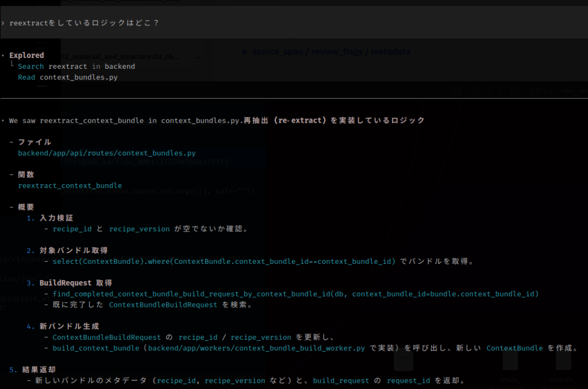Click 'find_completed_context_bundle_build_request_by_context_bundle_id' call
The image size is (588, 389).
click(x=296, y=294)
